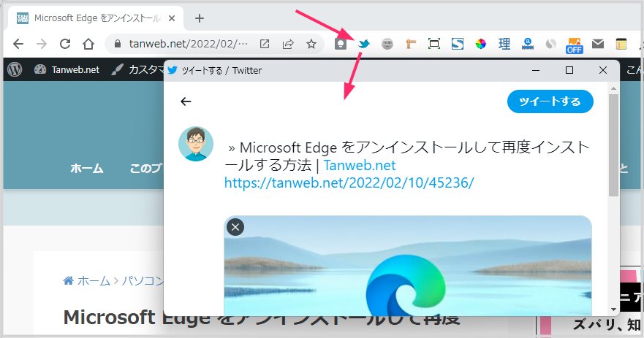The image size is (644, 338).
Task: Open the page in new window icon
Action: [x=265, y=44]
